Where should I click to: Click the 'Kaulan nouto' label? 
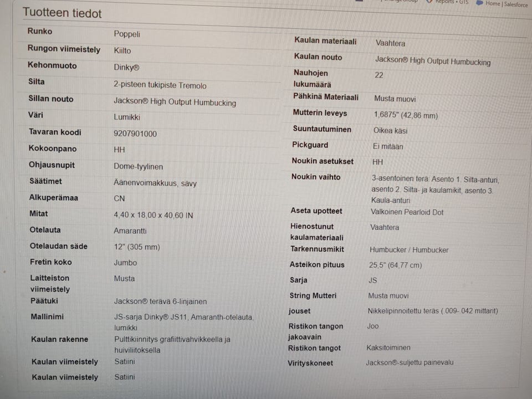coord(318,57)
